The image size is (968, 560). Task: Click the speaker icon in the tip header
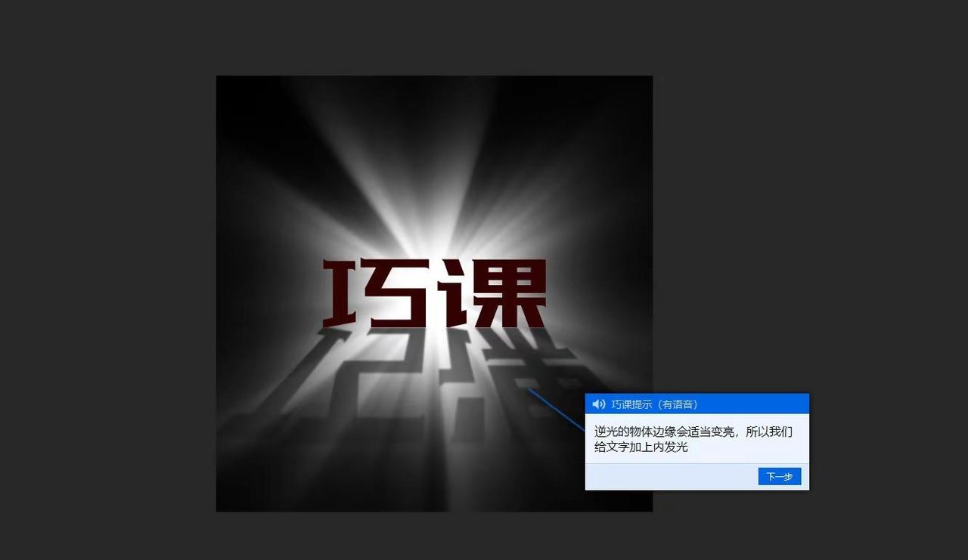[599, 404]
